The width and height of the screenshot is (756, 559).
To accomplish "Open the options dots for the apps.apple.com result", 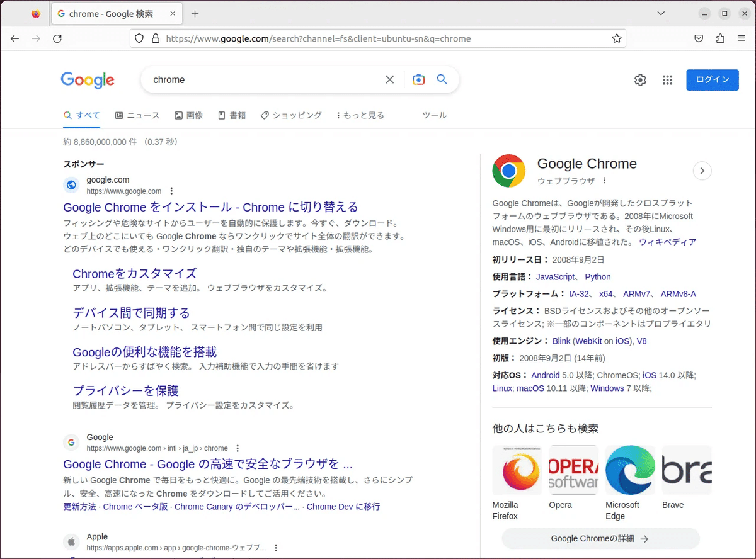I will 275,548.
